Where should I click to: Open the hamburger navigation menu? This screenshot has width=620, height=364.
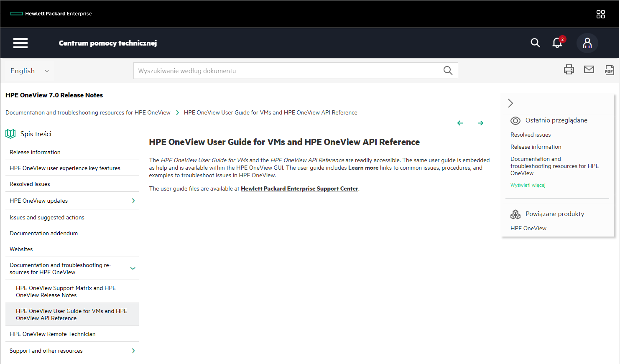point(20,43)
